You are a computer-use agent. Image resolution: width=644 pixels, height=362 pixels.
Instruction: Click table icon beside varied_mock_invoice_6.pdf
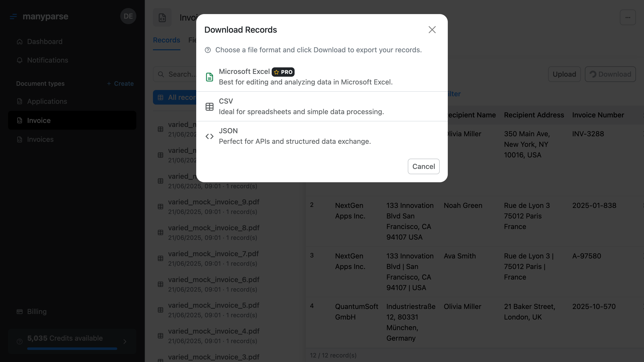[160, 284]
